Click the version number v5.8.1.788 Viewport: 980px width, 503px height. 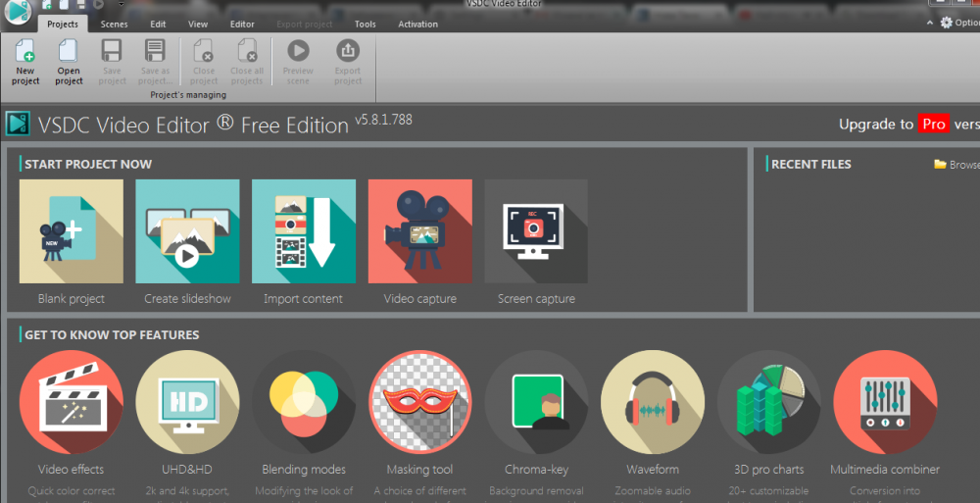coord(384,120)
